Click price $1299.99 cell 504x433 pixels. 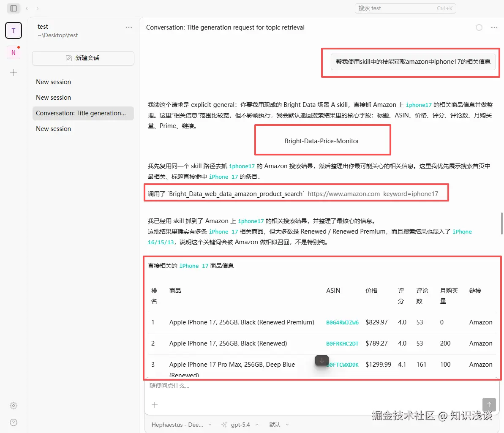point(379,365)
